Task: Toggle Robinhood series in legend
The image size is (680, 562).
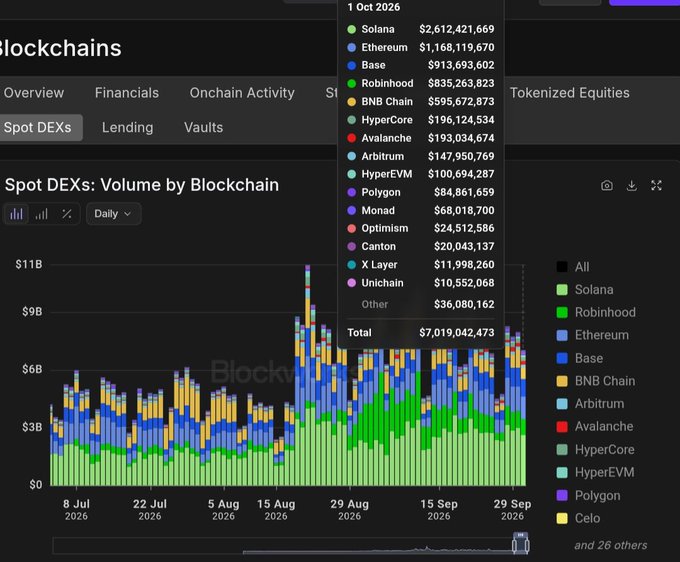Action: (x=596, y=312)
